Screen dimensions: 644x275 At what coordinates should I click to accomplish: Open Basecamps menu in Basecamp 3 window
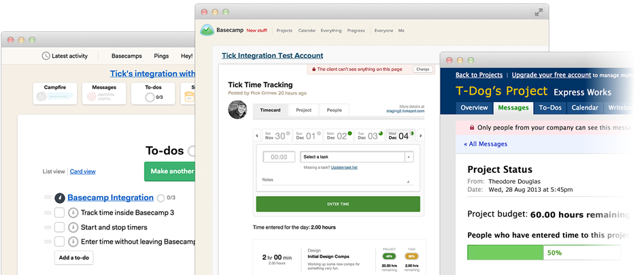coord(126,56)
